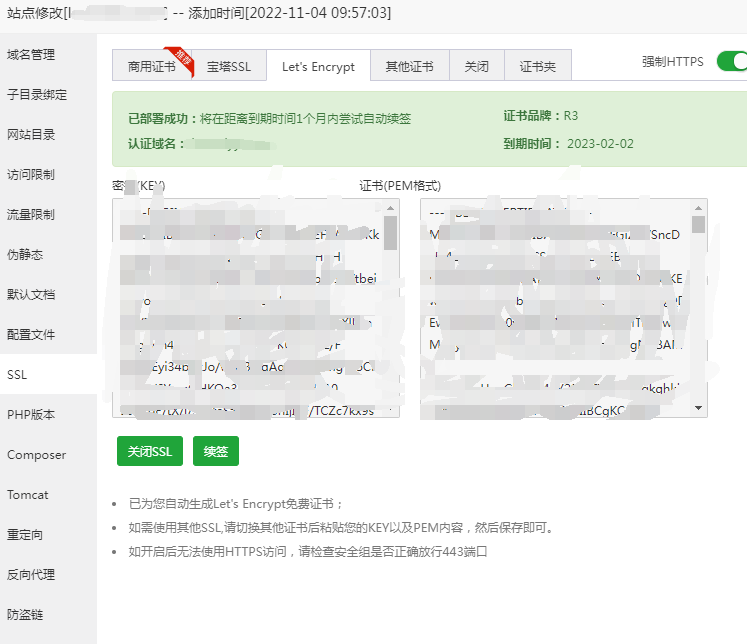
Task: Click the 关闭SSL button
Action: (150, 451)
